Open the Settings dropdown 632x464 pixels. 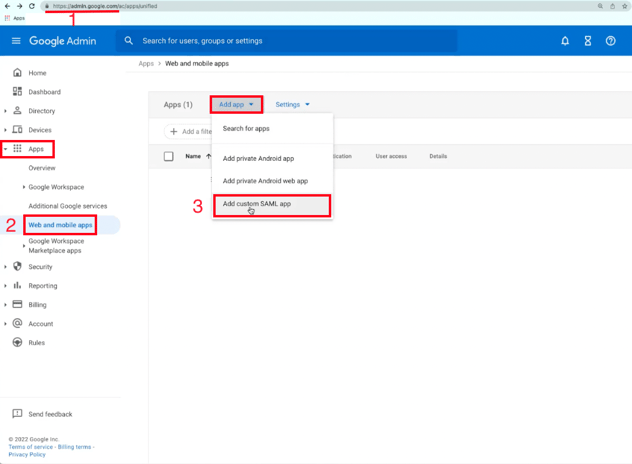pyautogui.click(x=292, y=104)
